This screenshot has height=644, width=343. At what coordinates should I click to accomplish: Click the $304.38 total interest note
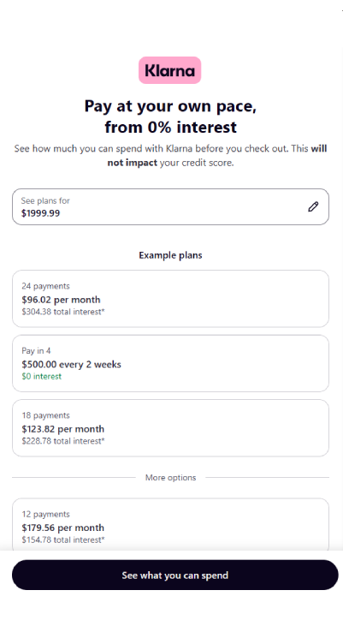click(63, 312)
